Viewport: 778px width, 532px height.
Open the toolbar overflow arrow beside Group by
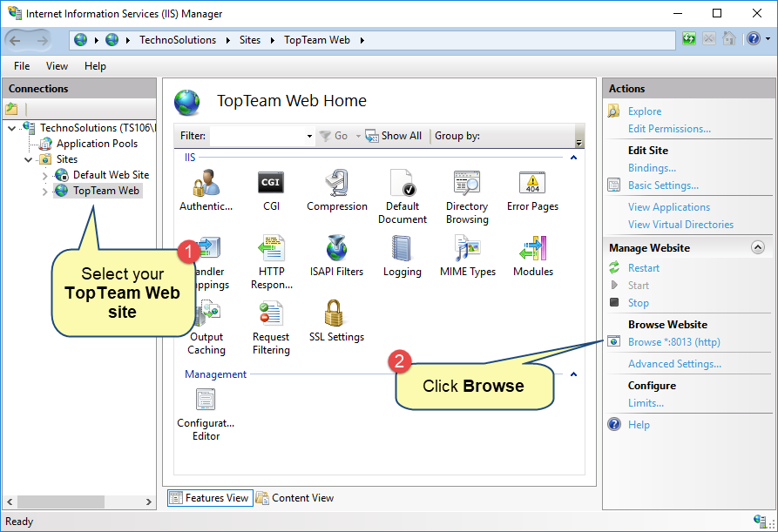[x=578, y=143]
